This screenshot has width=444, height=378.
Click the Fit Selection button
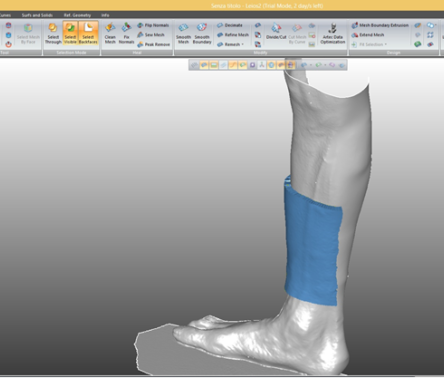click(x=367, y=44)
